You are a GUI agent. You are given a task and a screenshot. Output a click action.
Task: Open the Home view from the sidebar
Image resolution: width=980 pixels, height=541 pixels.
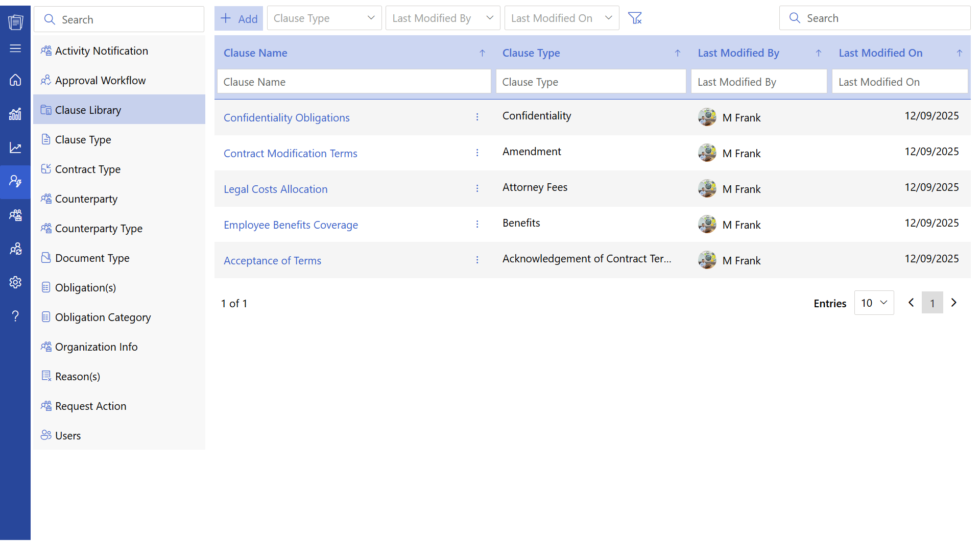pyautogui.click(x=15, y=80)
